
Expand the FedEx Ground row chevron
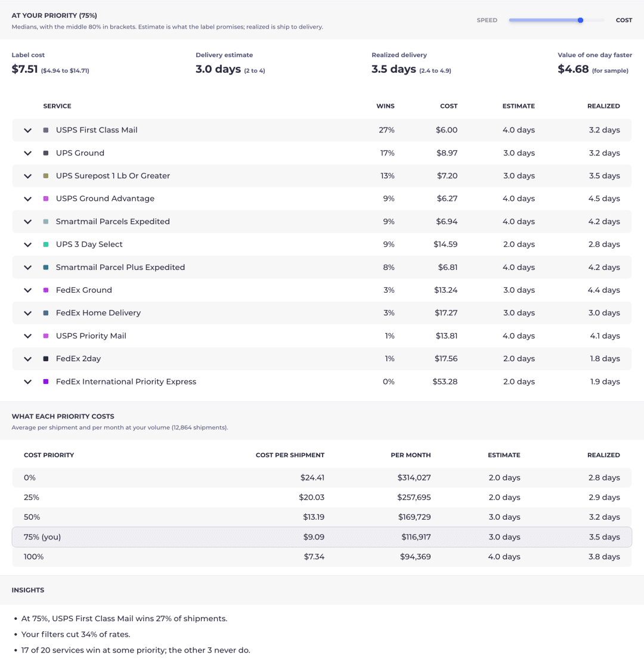click(27, 290)
